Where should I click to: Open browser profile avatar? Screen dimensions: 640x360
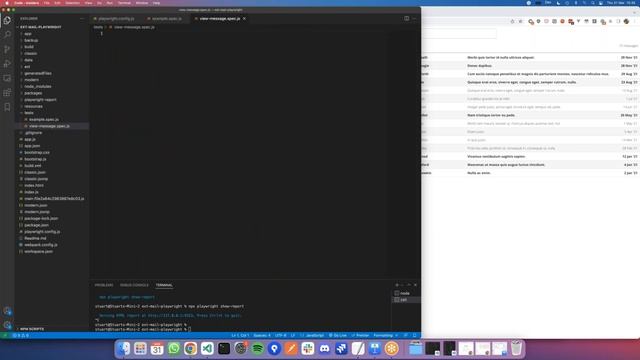coord(626,21)
